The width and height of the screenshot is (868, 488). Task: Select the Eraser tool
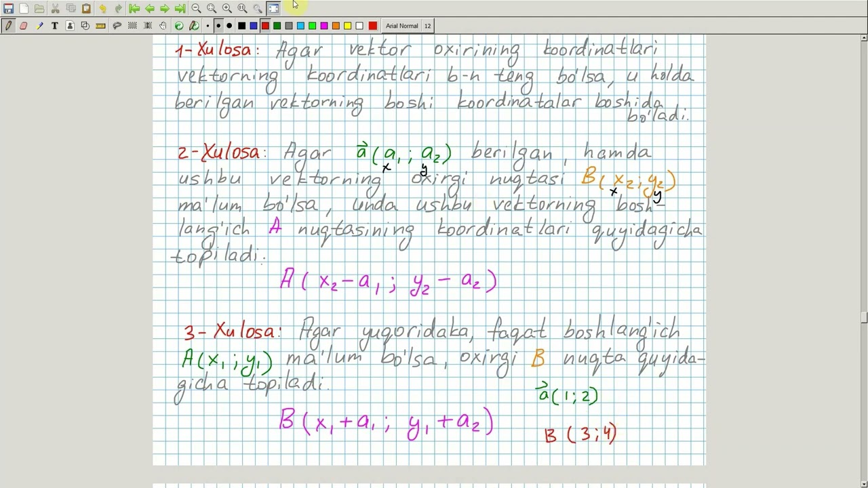(24, 26)
